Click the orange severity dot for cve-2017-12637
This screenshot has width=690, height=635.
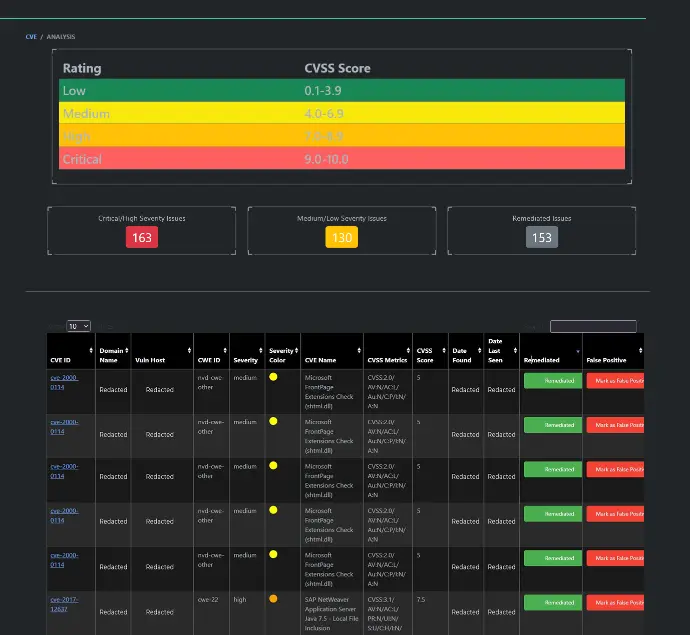tap(273, 599)
